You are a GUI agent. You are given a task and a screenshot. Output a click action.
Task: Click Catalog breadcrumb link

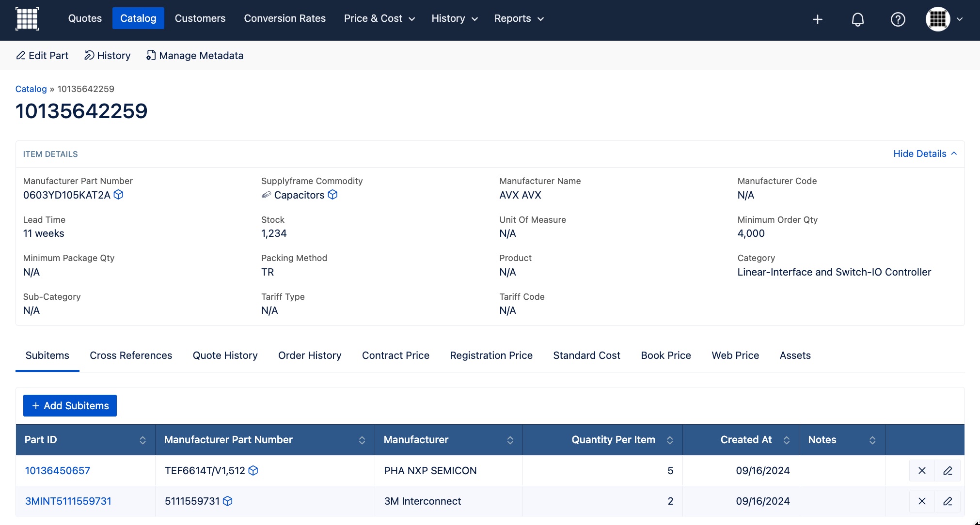click(x=31, y=89)
